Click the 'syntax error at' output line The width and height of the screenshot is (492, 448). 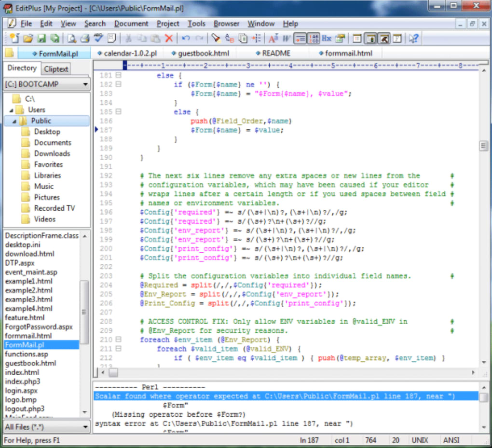pos(224,424)
